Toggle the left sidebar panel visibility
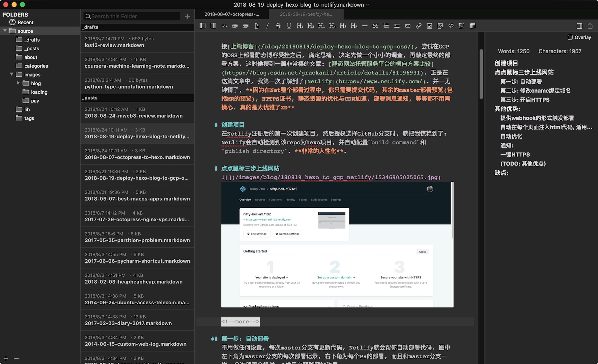598x364 pixels. (203, 26)
